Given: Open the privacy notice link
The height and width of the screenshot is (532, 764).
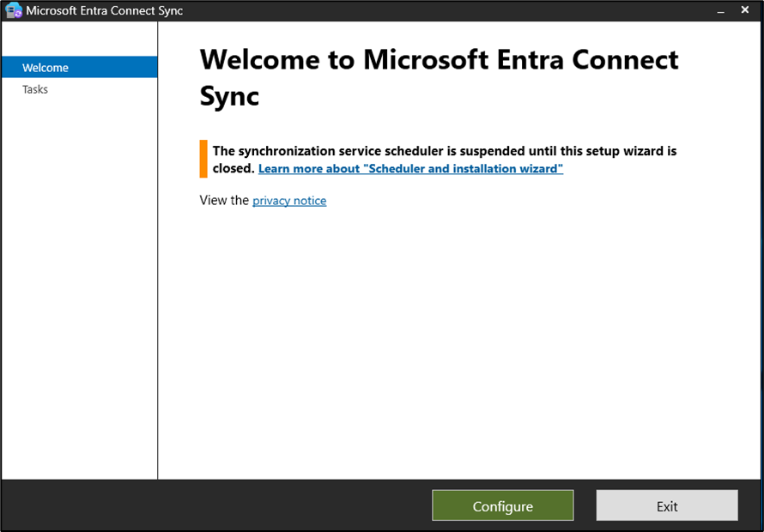Looking at the screenshot, I should pos(289,201).
